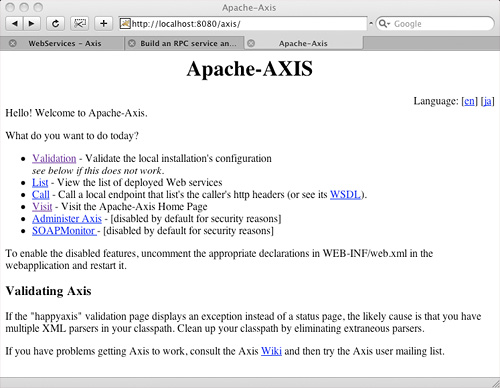Click the "see below if this does not work." note
This screenshot has width=500, height=388.
click(98, 171)
